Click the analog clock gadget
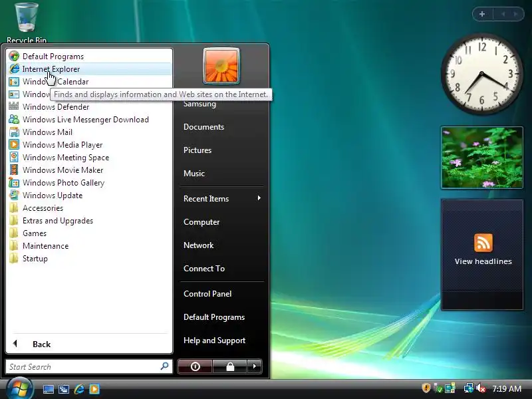This screenshot has width=532, height=399. point(481,74)
